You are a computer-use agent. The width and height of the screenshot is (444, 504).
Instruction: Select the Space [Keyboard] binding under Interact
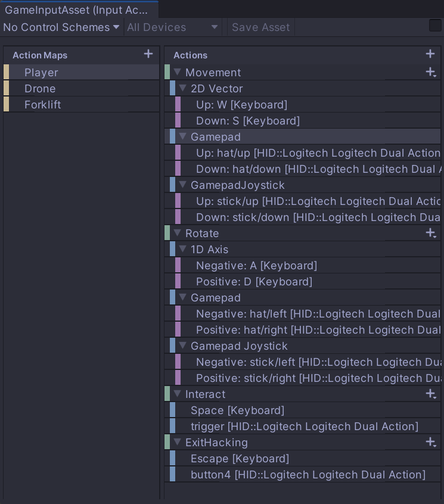pos(240,410)
